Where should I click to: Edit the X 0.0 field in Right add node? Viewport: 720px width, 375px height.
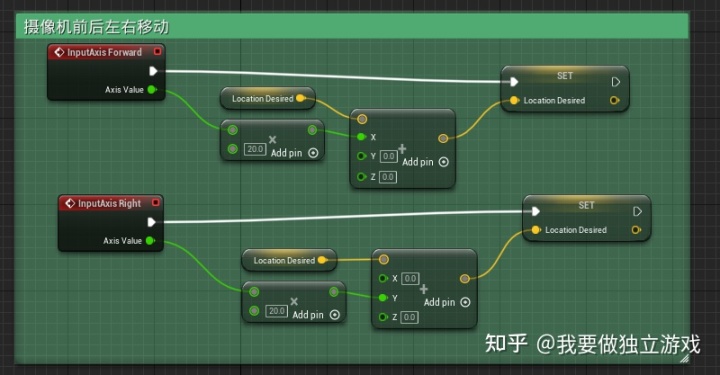tap(410, 279)
